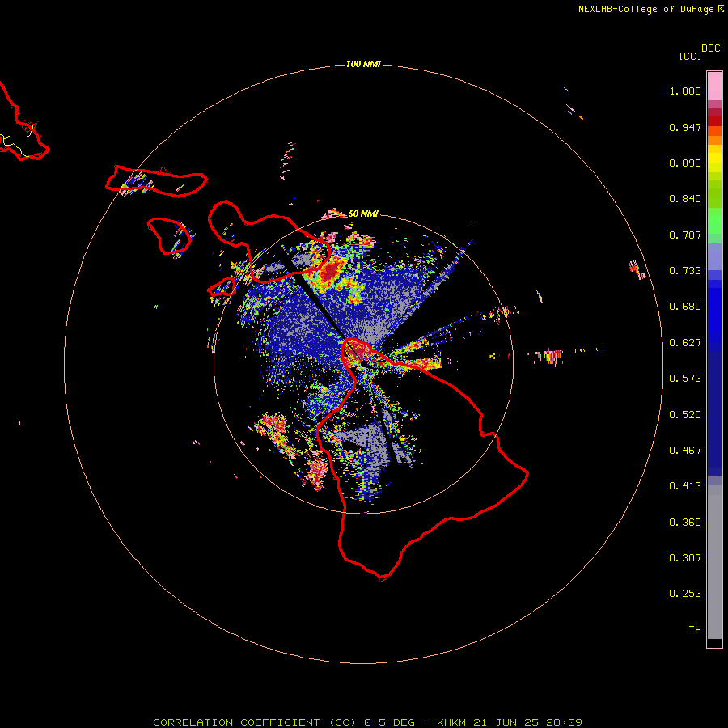Click the TH threshold label
This screenshot has width=728, height=728.
click(695, 630)
